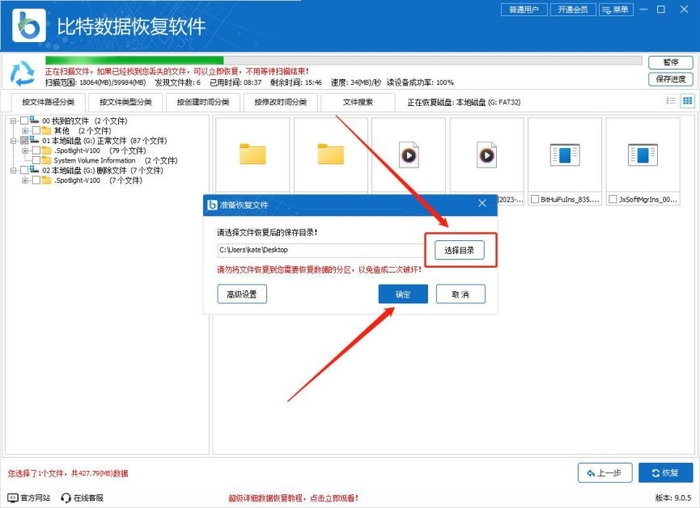The image size is (700, 508).
Task: Check the BitHuiFuIns file checkbox
Action: [534, 199]
